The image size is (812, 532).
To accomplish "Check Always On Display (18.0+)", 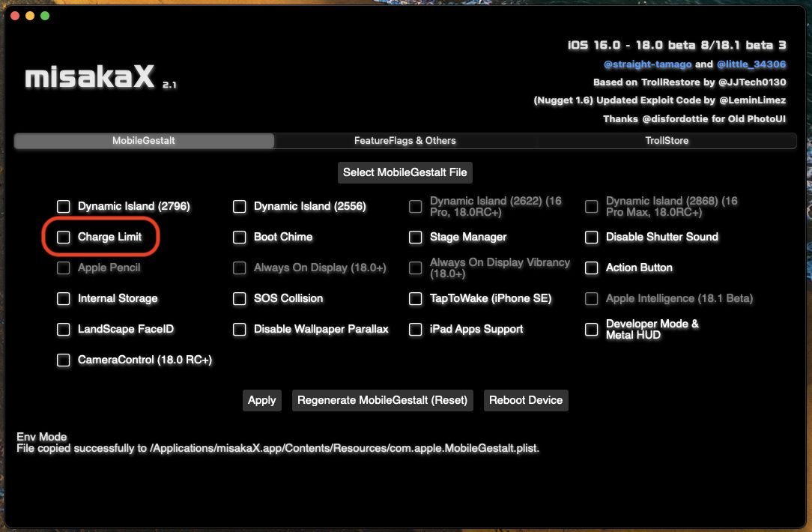I will tap(239, 267).
